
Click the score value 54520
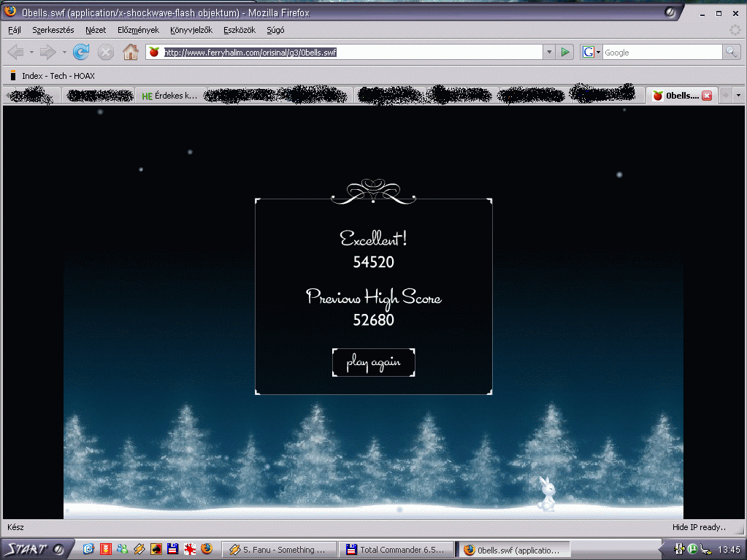pos(374,262)
